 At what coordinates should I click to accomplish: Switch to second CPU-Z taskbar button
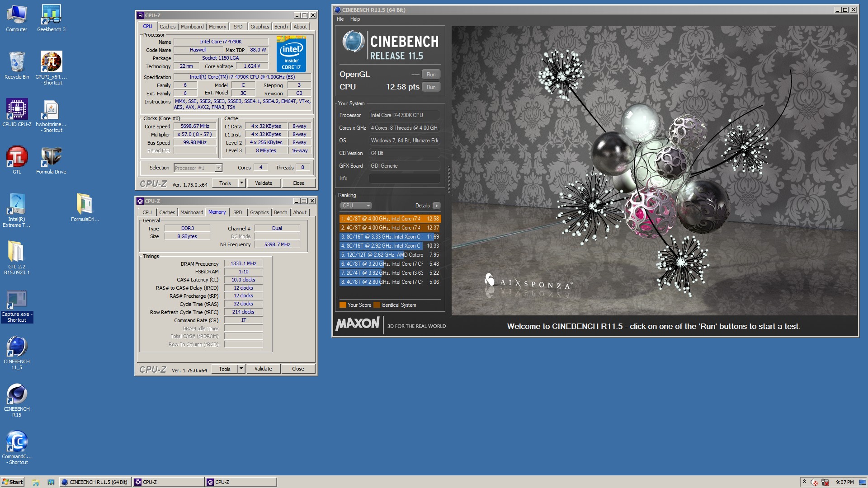point(240,482)
